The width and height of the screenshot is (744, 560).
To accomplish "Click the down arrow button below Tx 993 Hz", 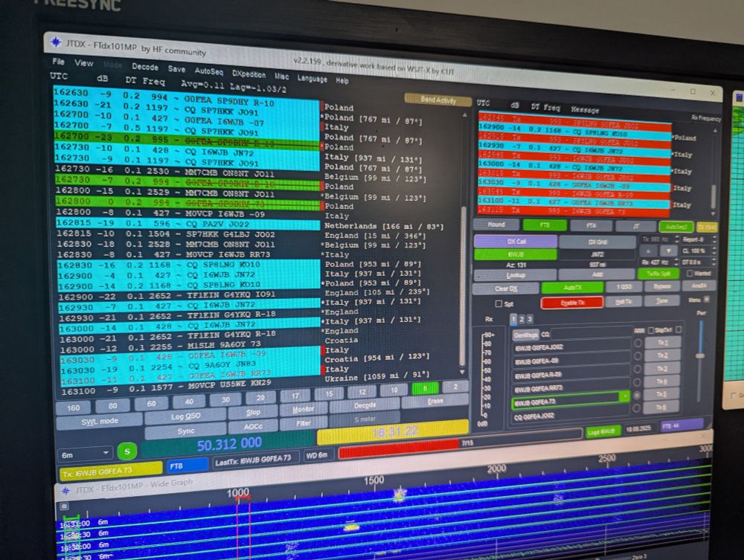I will (669, 251).
